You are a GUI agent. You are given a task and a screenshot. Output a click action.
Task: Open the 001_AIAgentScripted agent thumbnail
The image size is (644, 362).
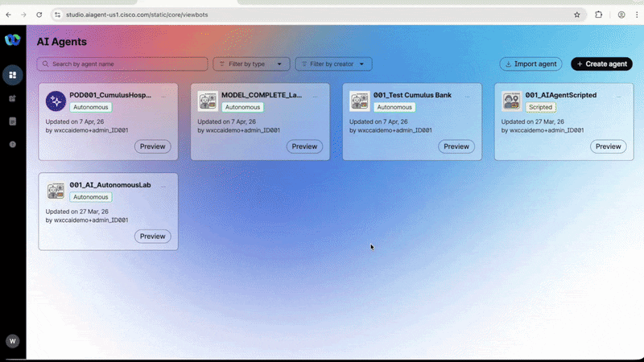coord(511,101)
